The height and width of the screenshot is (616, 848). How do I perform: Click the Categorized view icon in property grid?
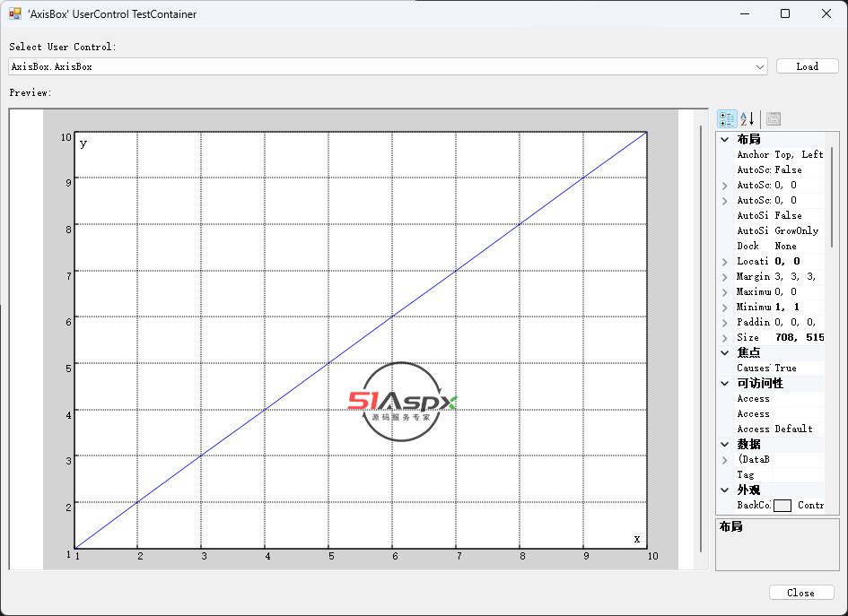click(727, 119)
